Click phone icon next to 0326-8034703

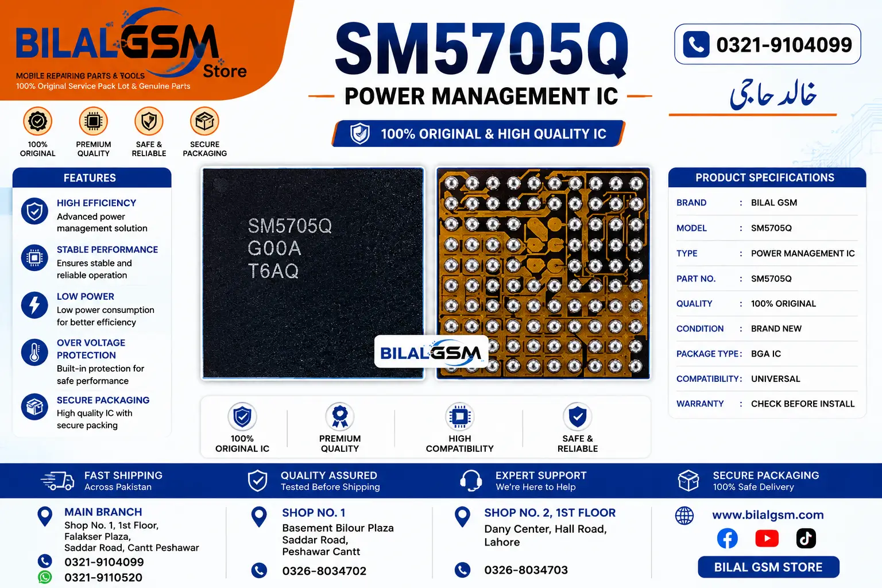(x=462, y=570)
